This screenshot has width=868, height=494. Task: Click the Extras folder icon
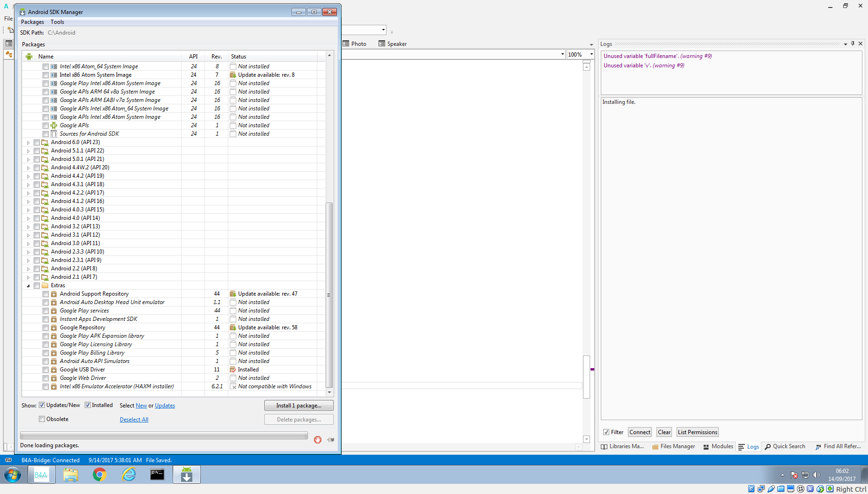[x=45, y=285]
